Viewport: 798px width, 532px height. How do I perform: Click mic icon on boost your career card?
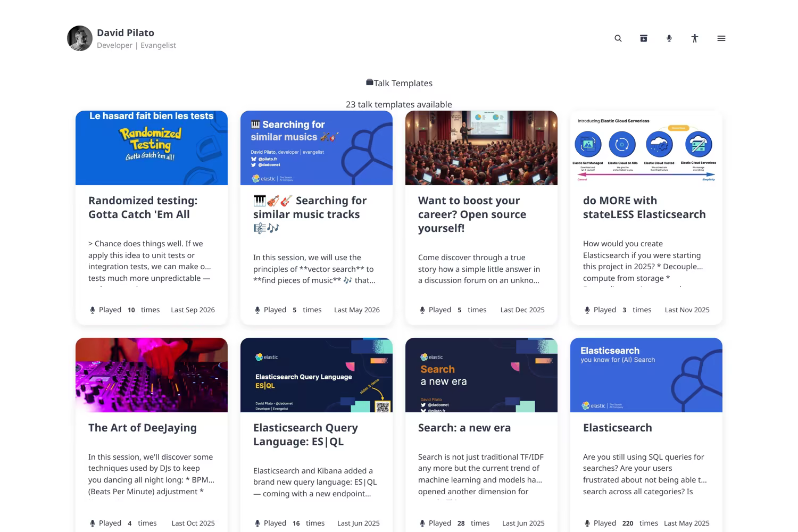(422, 310)
